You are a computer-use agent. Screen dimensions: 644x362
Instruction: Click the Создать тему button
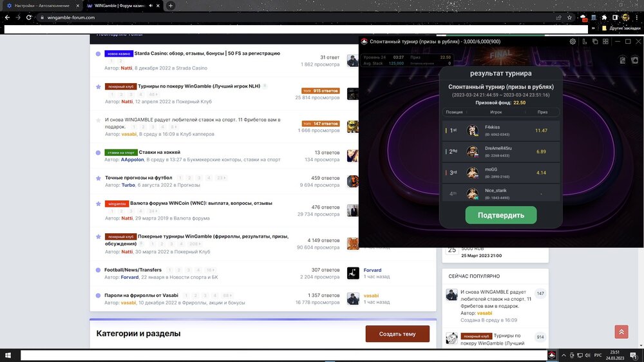[x=397, y=334]
